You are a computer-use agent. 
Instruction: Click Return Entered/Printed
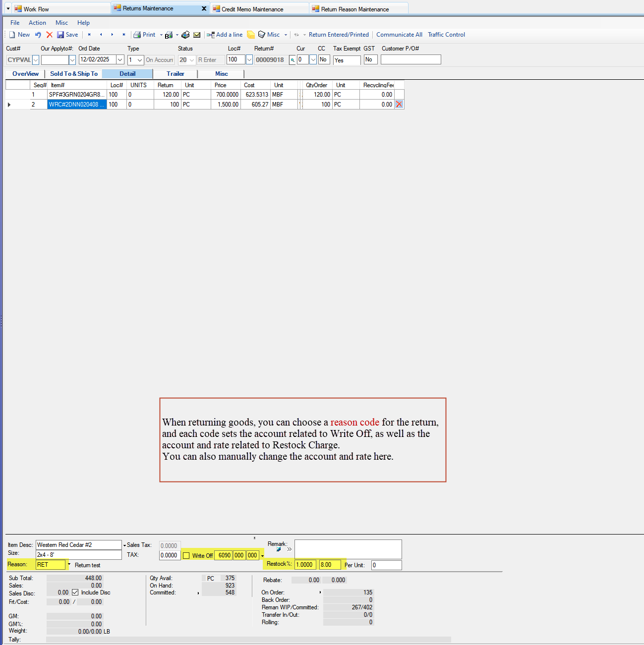coord(339,34)
